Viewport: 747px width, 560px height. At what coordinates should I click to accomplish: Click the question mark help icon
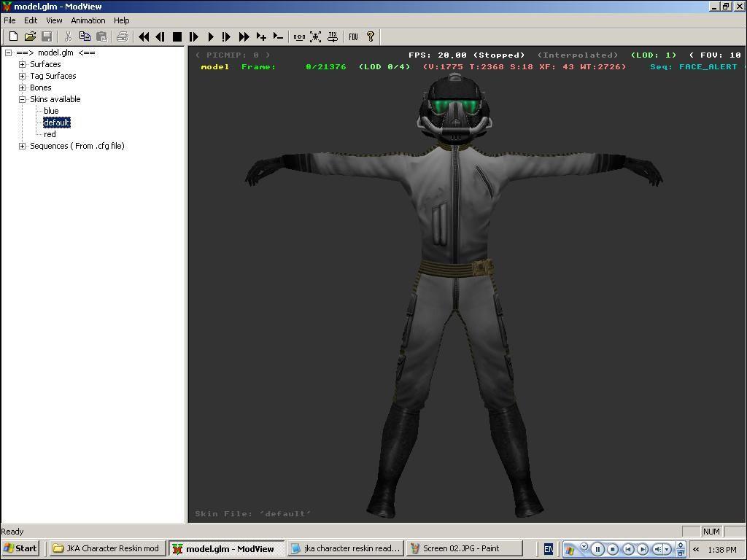[371, 36]
